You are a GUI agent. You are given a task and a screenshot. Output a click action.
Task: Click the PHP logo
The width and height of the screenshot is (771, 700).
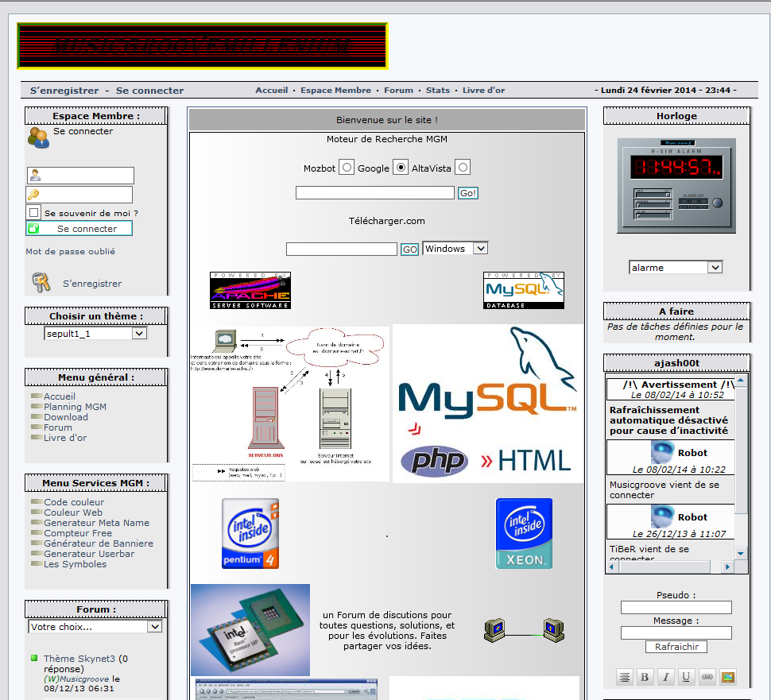tap(434, 461)
